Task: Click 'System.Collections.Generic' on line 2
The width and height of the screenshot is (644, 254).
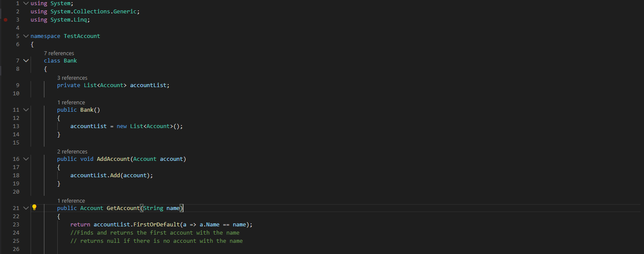Action: [93, 12]
